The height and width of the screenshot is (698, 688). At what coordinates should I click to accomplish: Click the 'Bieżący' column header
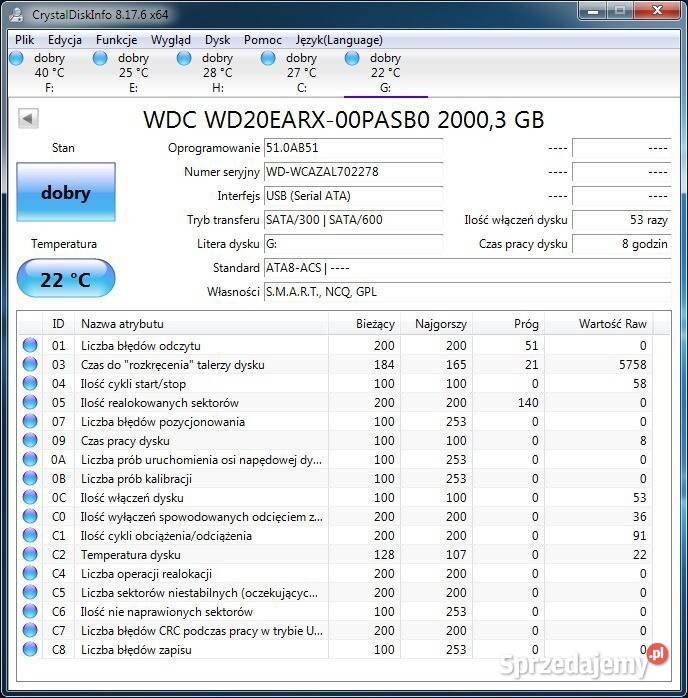[365, 324]
